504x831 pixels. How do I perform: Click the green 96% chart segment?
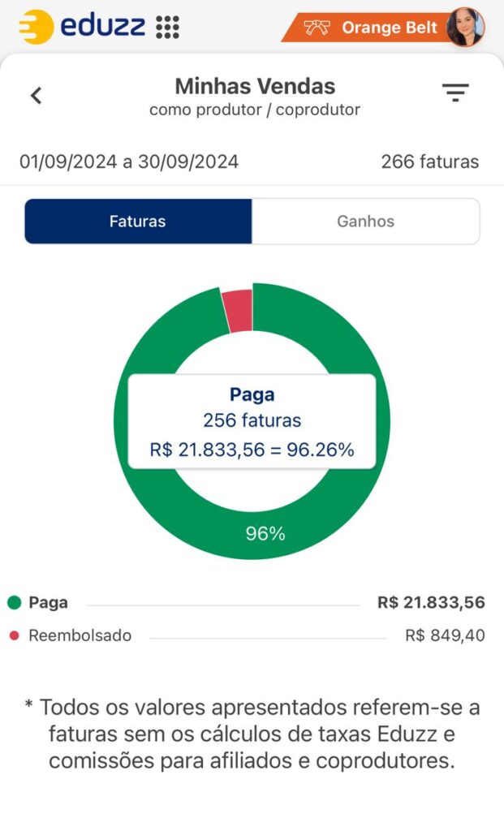(265, 533)
